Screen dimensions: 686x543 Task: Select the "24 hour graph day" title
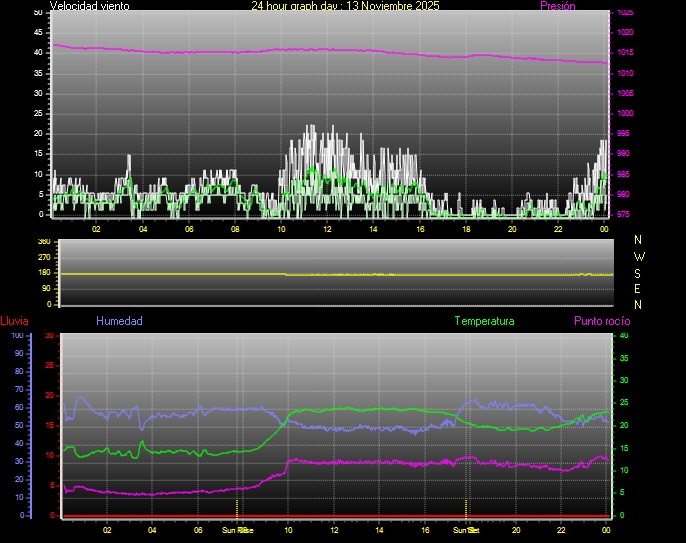[x=345, y=6]
